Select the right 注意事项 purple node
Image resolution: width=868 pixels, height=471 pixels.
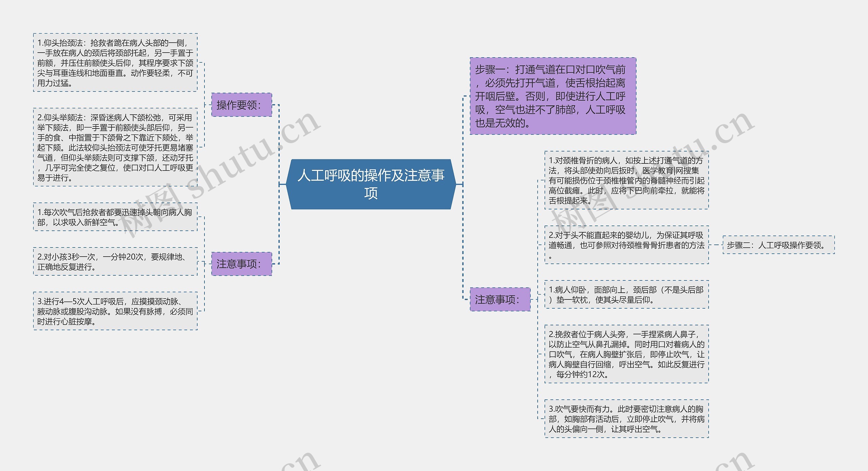(x=501, y=300)
